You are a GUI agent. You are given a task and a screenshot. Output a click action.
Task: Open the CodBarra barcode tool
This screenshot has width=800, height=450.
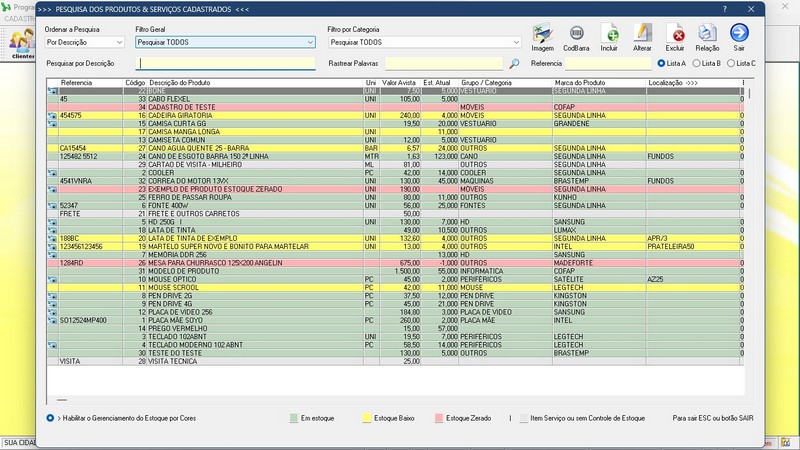coord(576,36)
